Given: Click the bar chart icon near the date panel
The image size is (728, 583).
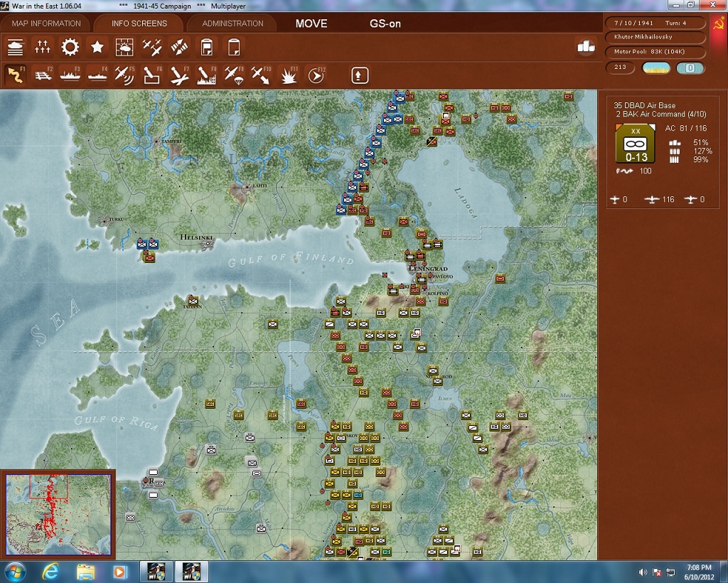Looking at the screenshot, I should [586, 46].
